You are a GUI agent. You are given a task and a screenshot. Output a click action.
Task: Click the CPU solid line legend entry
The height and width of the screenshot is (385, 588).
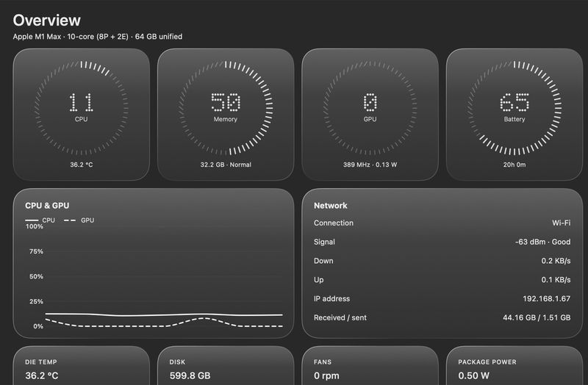click(40, 220)
